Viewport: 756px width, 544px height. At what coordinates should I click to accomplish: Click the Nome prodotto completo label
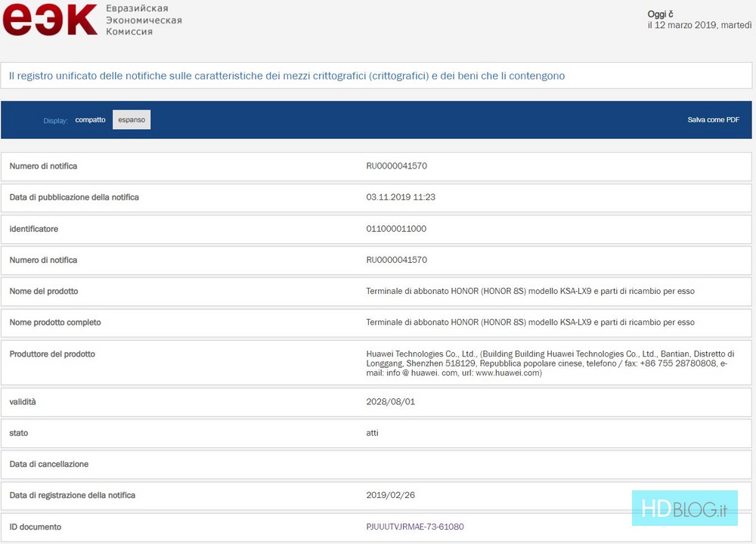point(55,323)
